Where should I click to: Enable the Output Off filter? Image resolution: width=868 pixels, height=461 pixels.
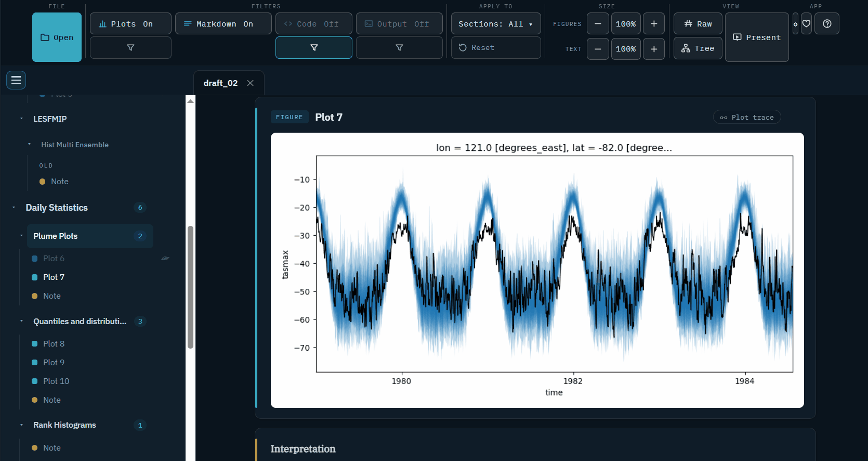[399, 24]
